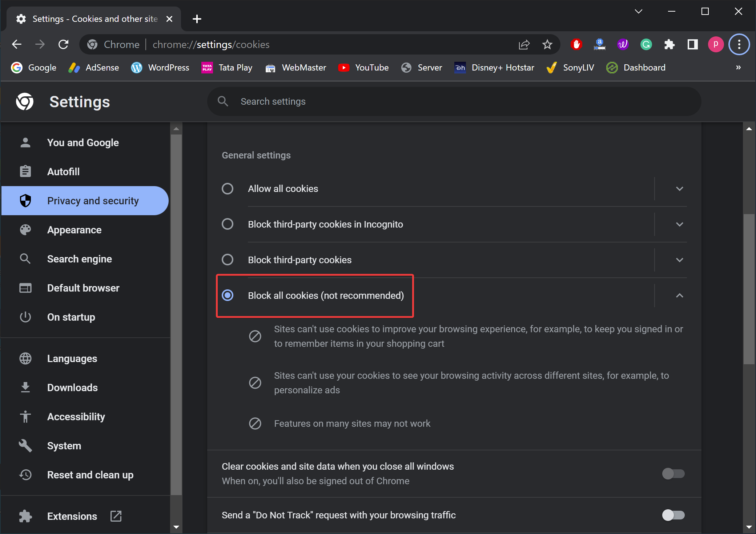Viewport: 756px width, 534px height.
Task: Open the Server bookmark
Action: 422,68
